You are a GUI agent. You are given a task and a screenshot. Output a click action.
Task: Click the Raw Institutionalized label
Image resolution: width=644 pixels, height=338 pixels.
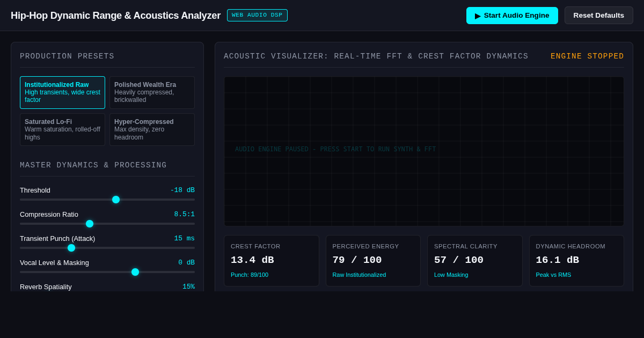[x=359, y=275]
